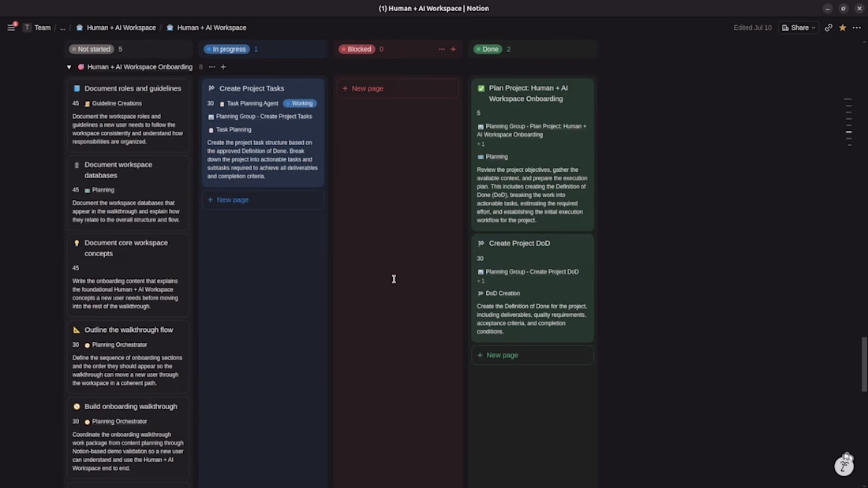Open Planning Group - Plan Project relation
The height and width of the screenshot is (488, 868).
click(532, 131)
